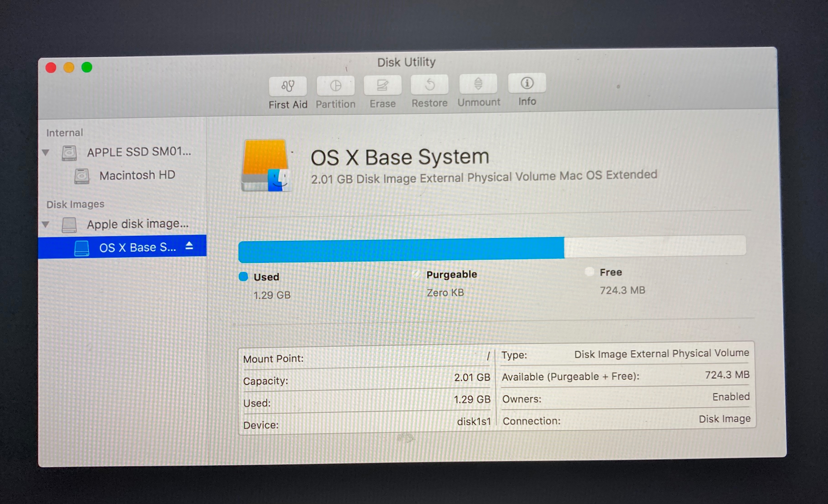The image size is (828, 504).
Task: Click the Erase toolbar icon
Action: point(382,85)
